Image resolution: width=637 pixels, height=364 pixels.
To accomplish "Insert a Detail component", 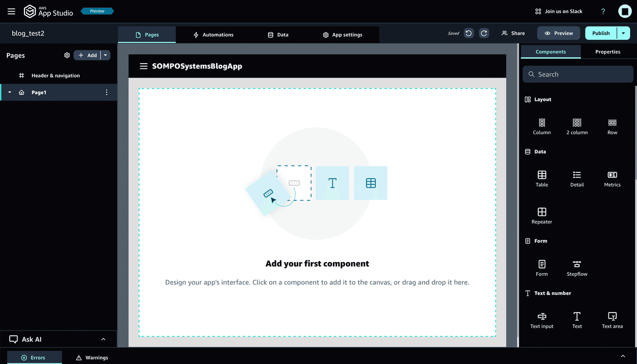I will [576, 178].
